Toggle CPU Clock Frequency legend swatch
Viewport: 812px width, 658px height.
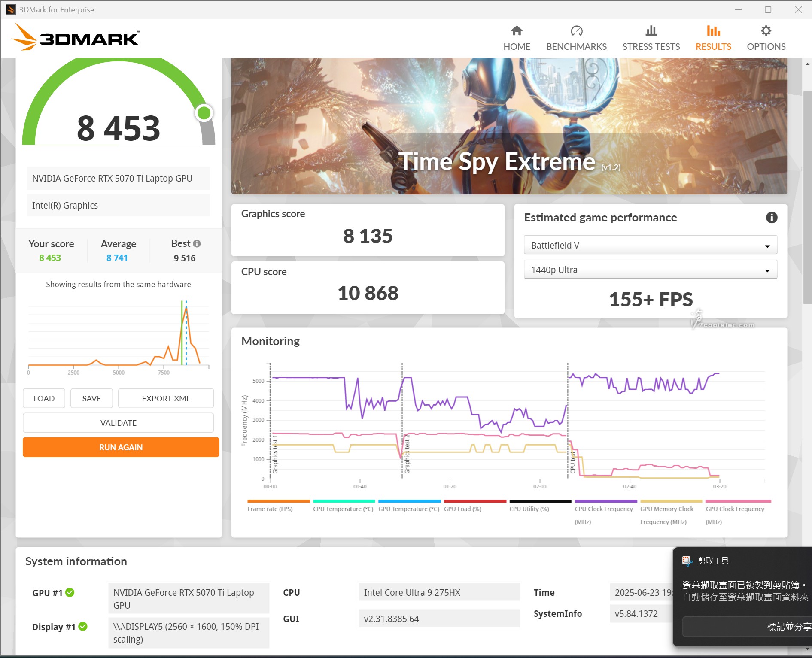point(606,501)
